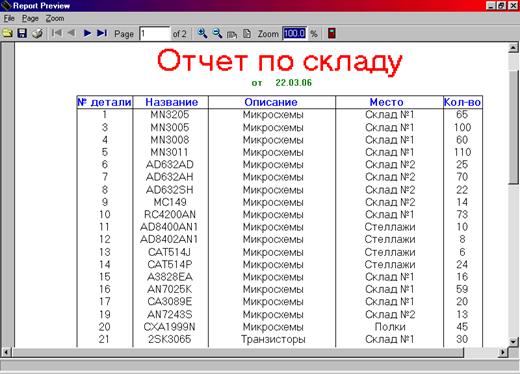Fit page width icon in toolbar
Viewport: 520px width, 374px height.
point(232,34)
